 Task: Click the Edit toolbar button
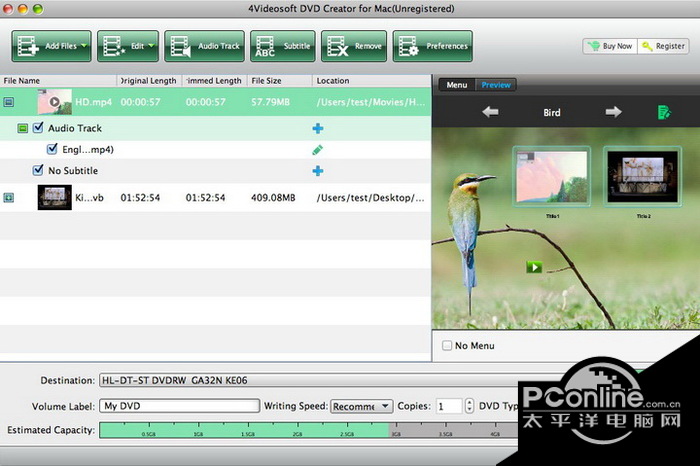click(x=128, y=46)
